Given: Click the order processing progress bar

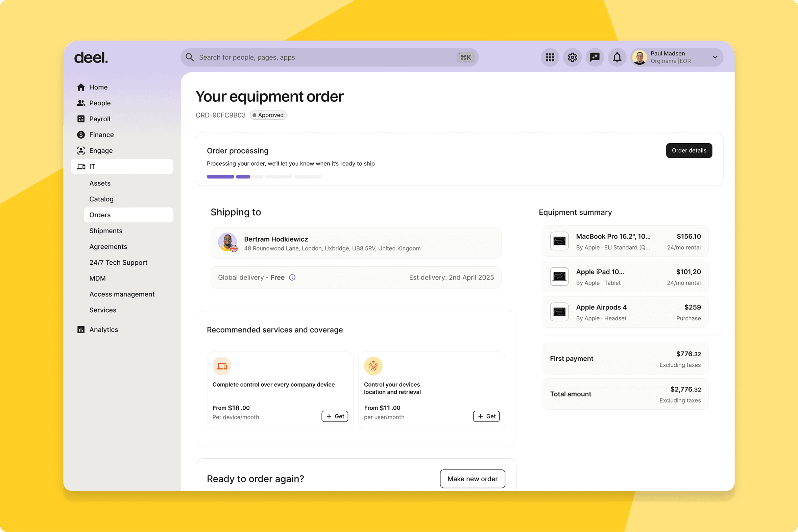Looking at the screenshot, I should (264, 177).
